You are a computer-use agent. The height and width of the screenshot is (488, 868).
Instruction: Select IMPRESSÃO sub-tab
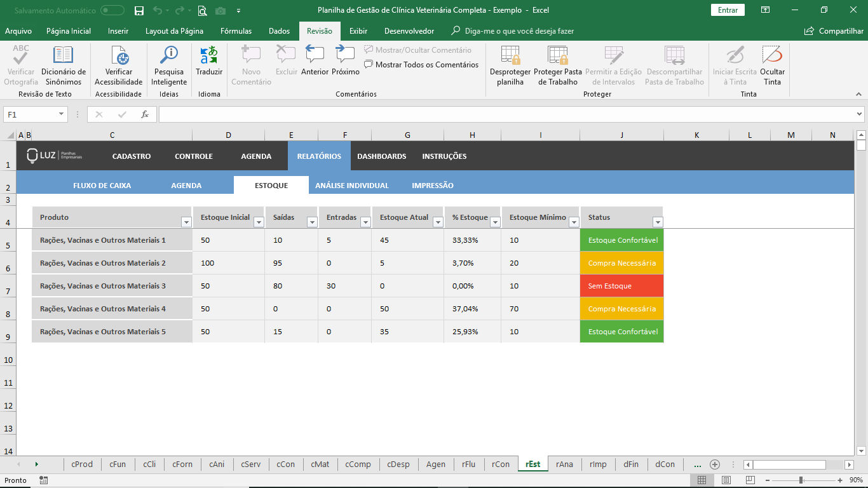[x=433, y=186]
